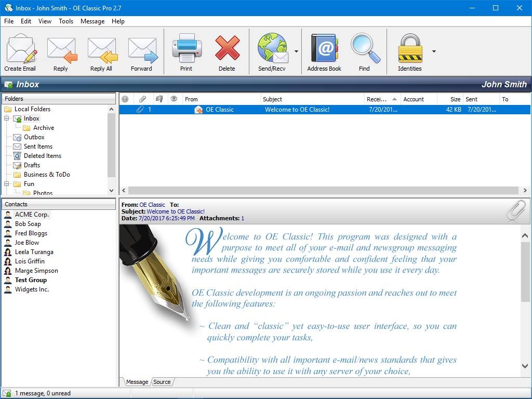Click the Reply All toolbar icon

(102, 50)
